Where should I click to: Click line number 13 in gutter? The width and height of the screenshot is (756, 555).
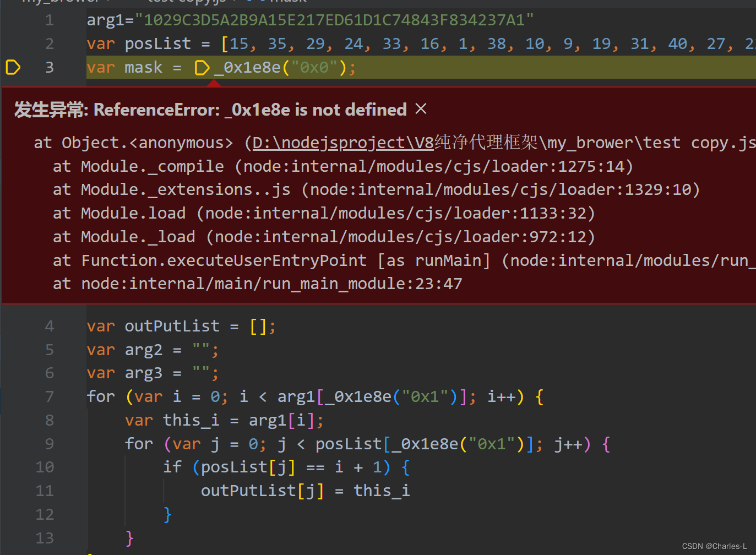coord(45,538)
